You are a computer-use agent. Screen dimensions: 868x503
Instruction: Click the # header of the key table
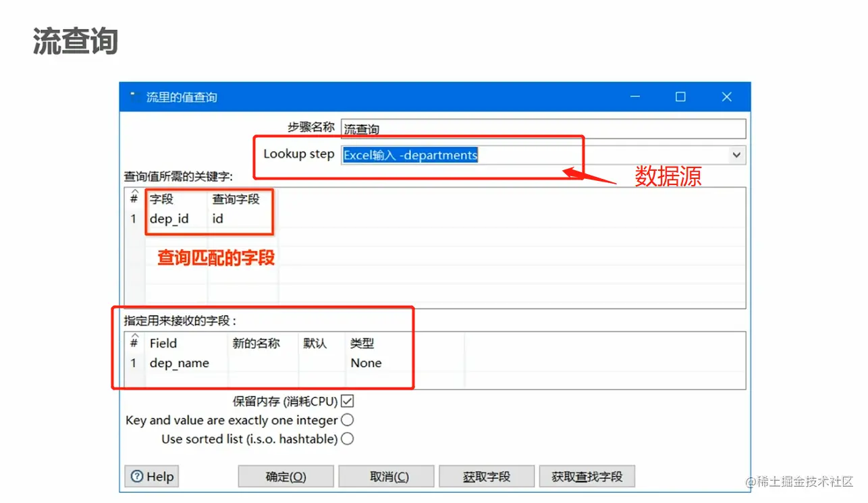[x=134, y=198]
